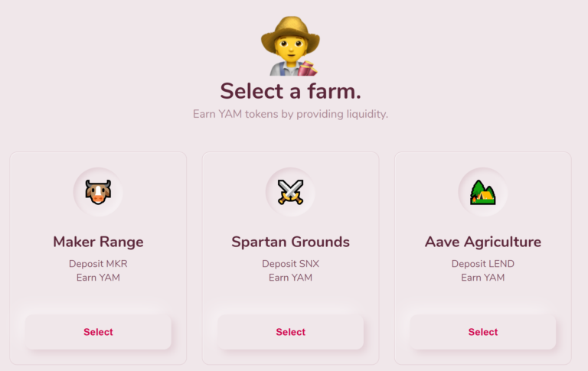This screenshot has width=588, height=371.
Task: Click the camping tent mountain icon
Action: pyautogui.click(x=482, y=191)
